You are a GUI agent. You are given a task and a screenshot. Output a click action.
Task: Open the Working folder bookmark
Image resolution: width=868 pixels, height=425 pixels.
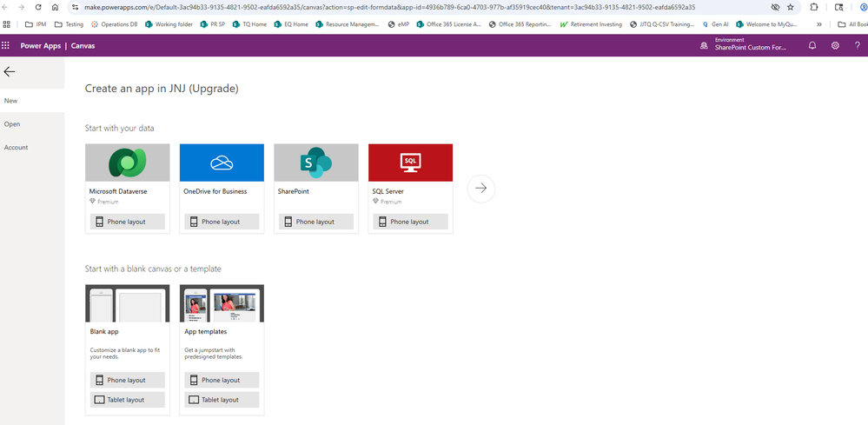(x=169, y=24)
